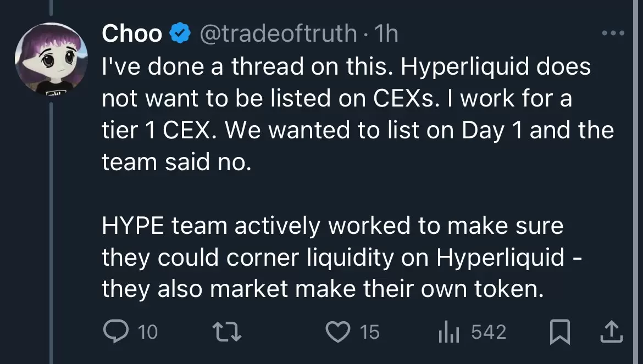Open the three-dot more options menu
The width and height of the screenshot is (643, 364).
pyautogui.click(x=613, y=33)
